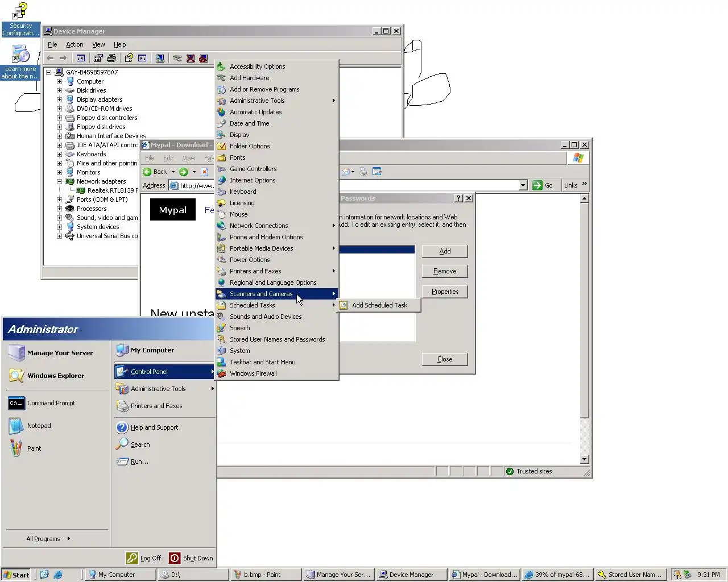This screenshot has width=728, height=582.
Task: Click the Go arrow icon in Mypal browser
Action: pyautogui.click(x=537, y=185)
